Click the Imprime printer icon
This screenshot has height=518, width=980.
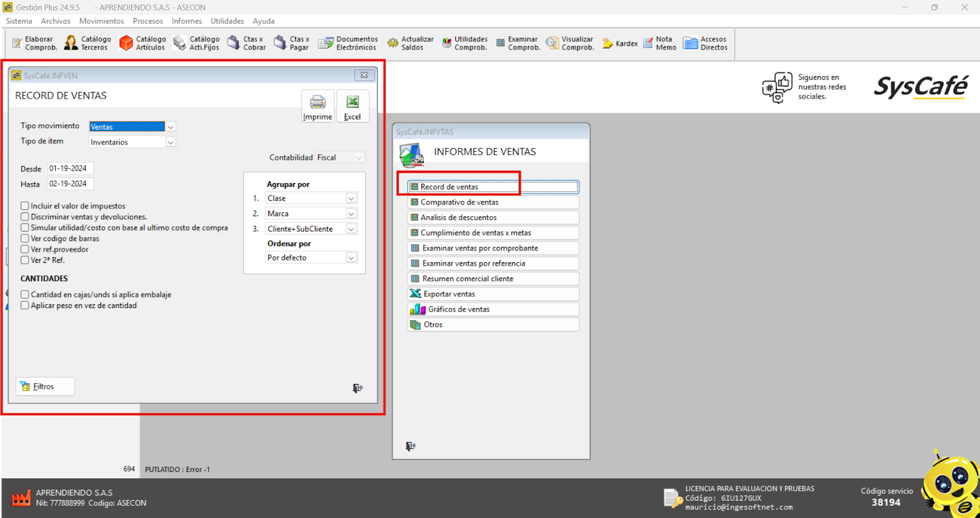coord(317,103)
